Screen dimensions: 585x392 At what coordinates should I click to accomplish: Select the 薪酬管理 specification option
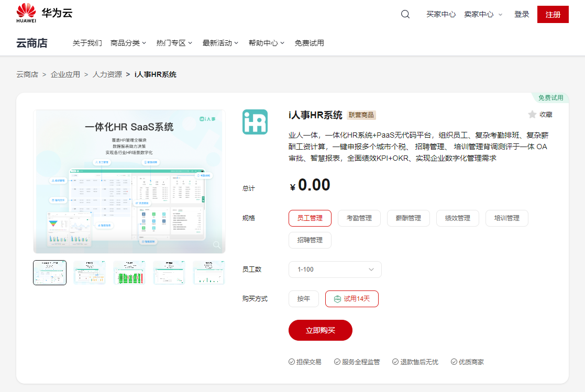tap(408, 218)
